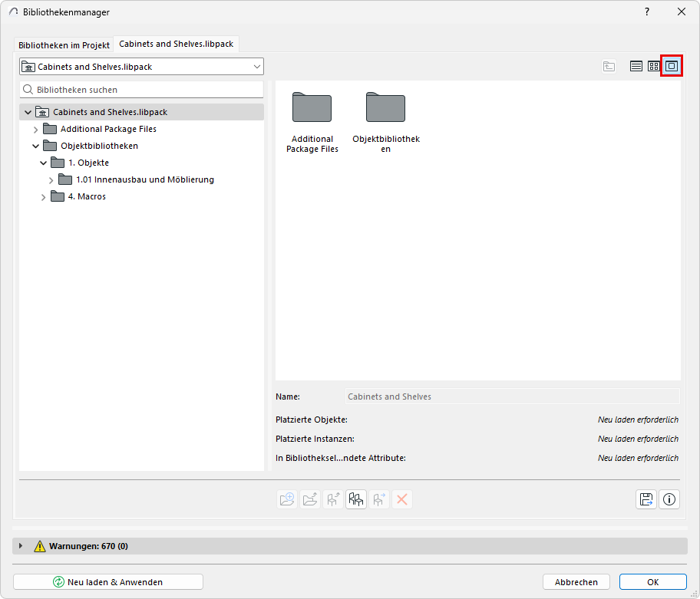Select Cabinets and Shelves.libpack in tree

(x=141, y=112)
